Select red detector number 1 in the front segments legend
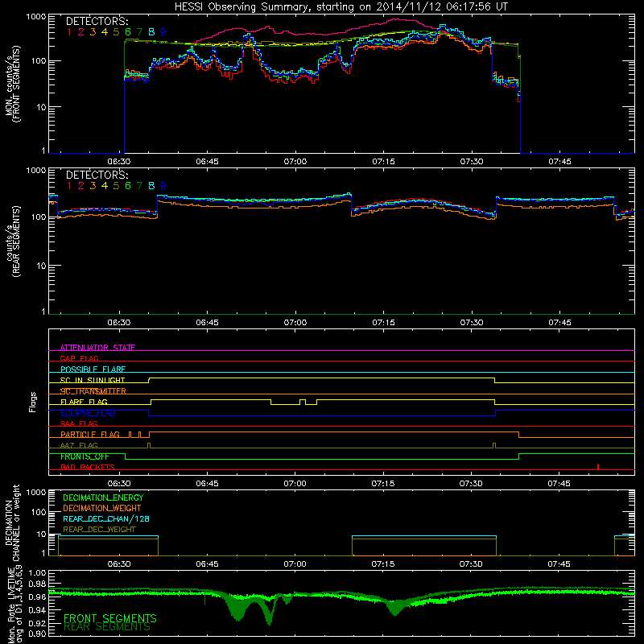644x644 pixels. click(x=69, y=32)
